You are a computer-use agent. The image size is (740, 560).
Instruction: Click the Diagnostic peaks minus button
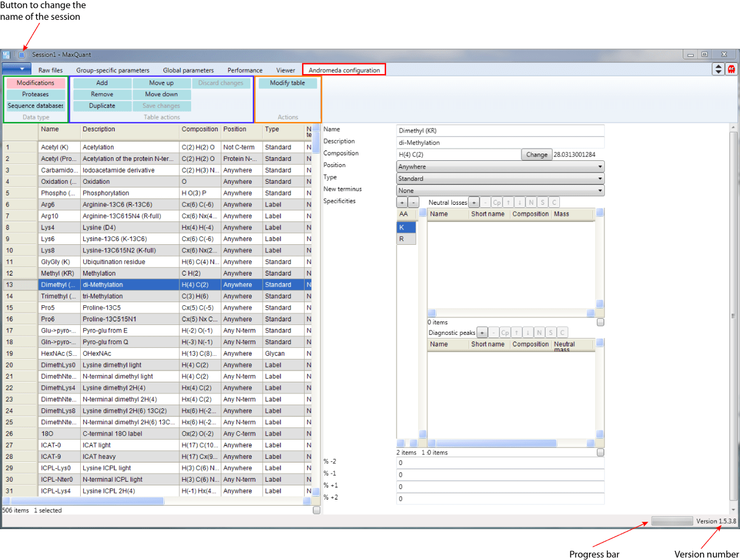493,332
